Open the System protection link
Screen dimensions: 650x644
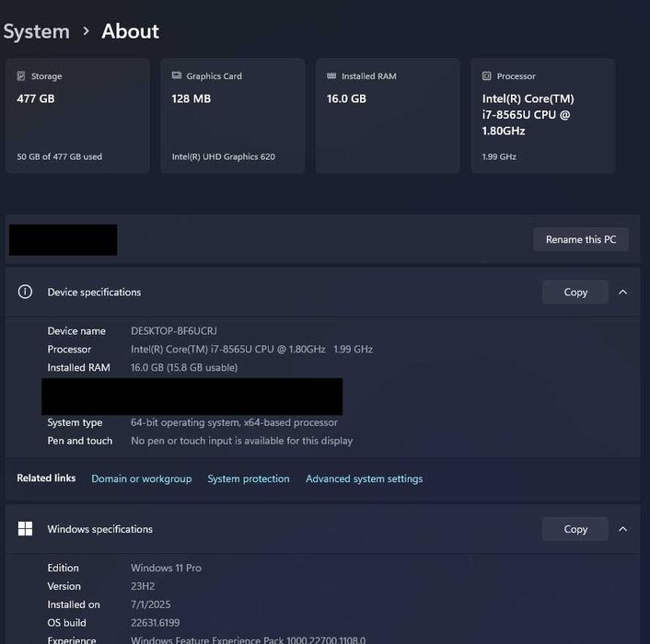click(249, 478)
